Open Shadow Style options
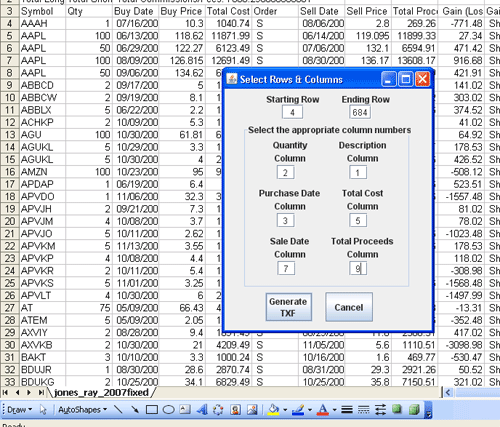This screenshot has height=427, width=500. (x=397, y=409)
